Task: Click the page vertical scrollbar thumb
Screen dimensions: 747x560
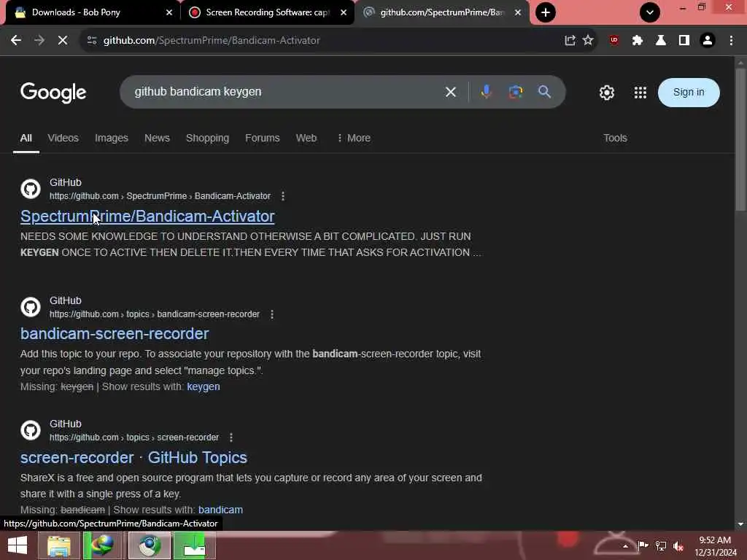Action: pyautogui.click(x=740, y=139)
